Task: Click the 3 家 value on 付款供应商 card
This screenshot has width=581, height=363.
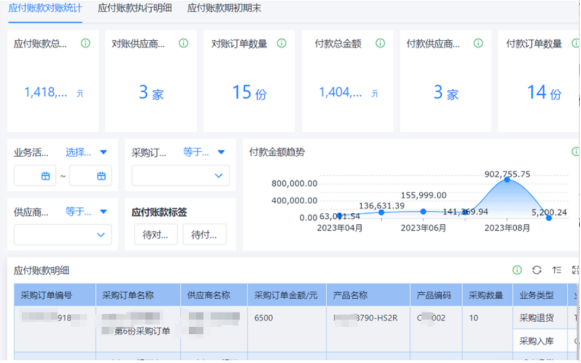Action: tap(446, 92)
